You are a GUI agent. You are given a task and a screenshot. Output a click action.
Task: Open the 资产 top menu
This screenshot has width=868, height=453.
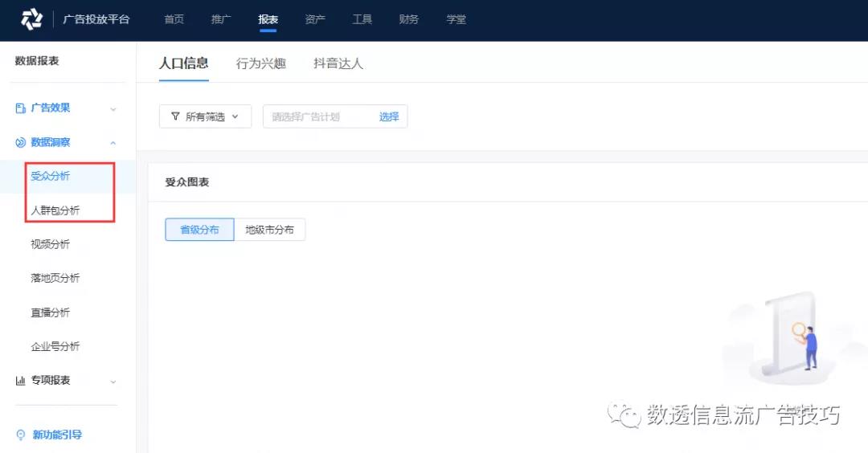315,19
